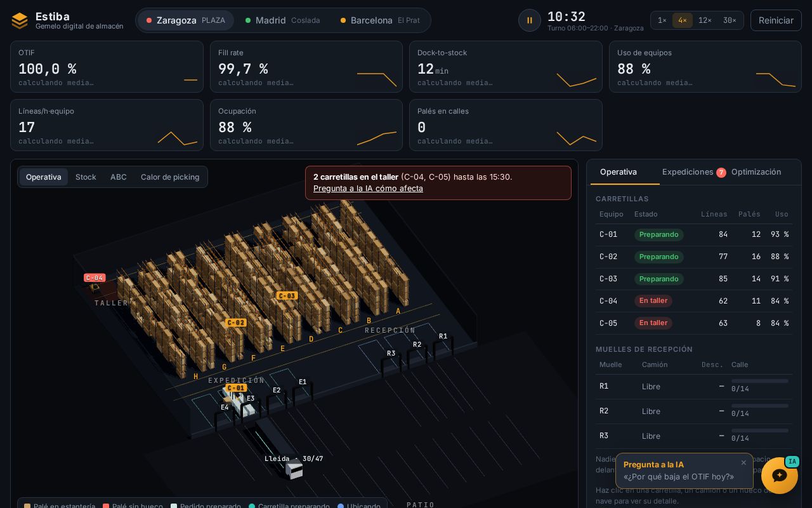
Task: Set simulation speed to 12×
Action: [705, 20]
